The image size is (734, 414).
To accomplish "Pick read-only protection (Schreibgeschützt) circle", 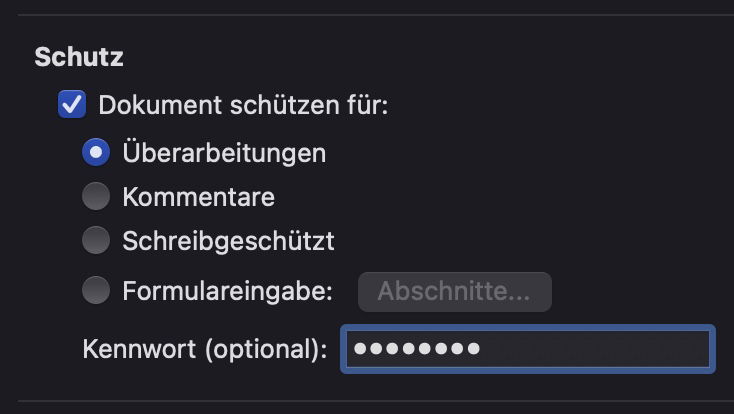I will [96, 241].
